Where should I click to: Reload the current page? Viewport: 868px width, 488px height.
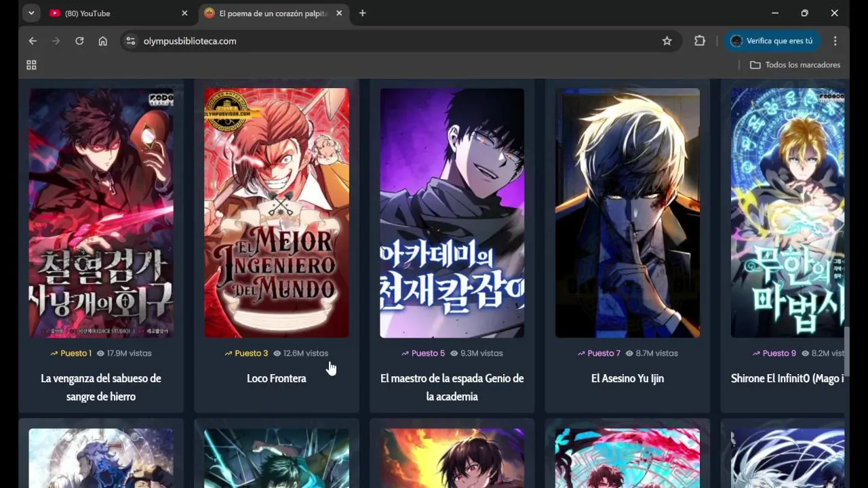[x=79, y=41]
